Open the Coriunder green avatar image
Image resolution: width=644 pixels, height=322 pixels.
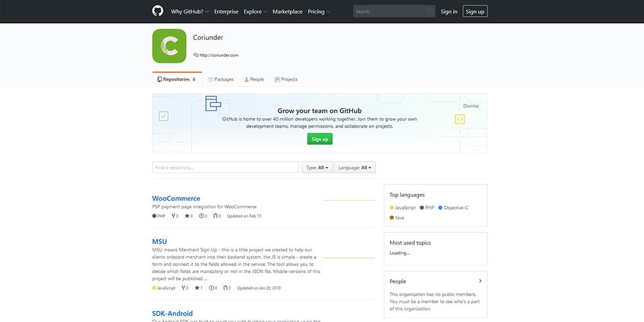[169, 46]
